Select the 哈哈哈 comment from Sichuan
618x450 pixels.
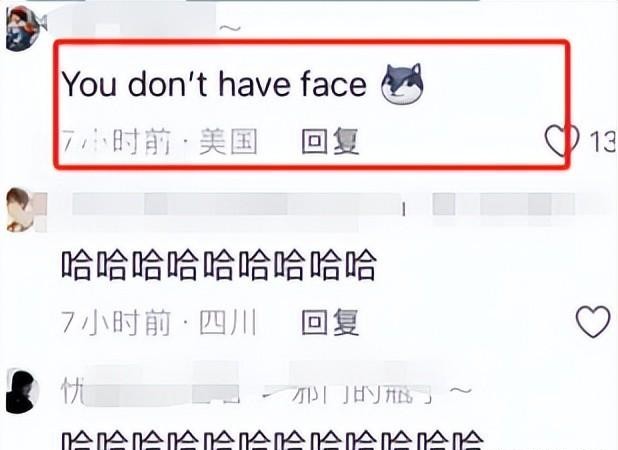[219, 264]
